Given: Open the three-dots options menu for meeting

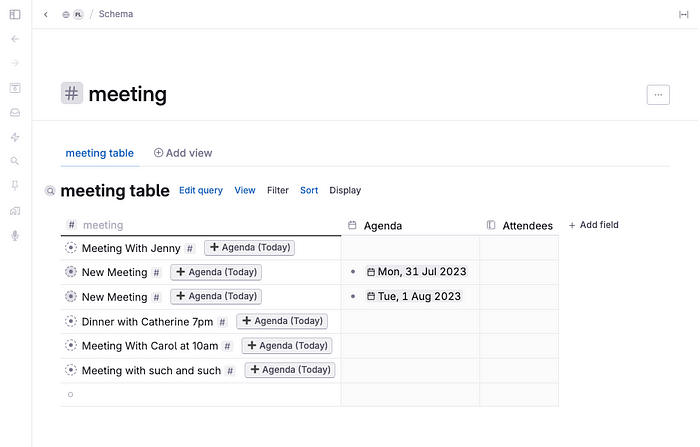Looking at the screenshot, I should (x=658, y=94).
